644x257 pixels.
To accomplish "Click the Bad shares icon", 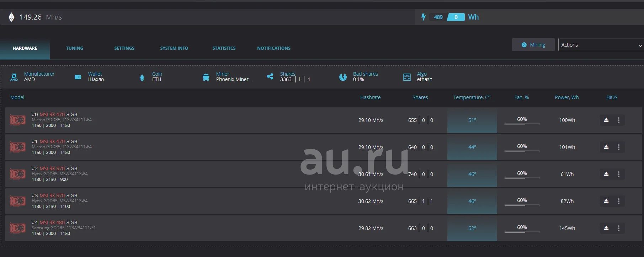I will click(343, 77).
